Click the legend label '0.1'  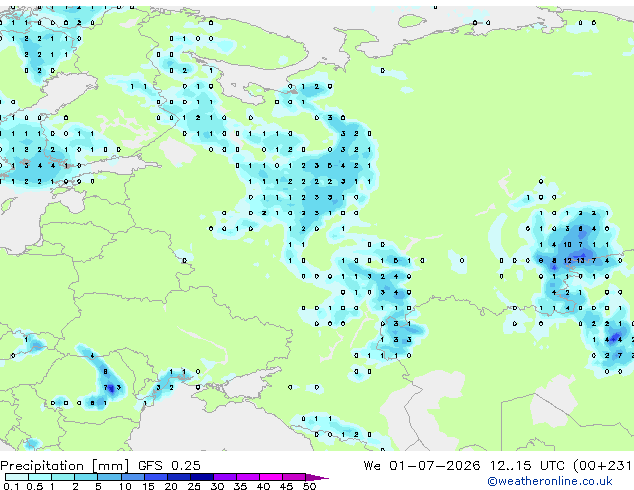click(11, 486)
